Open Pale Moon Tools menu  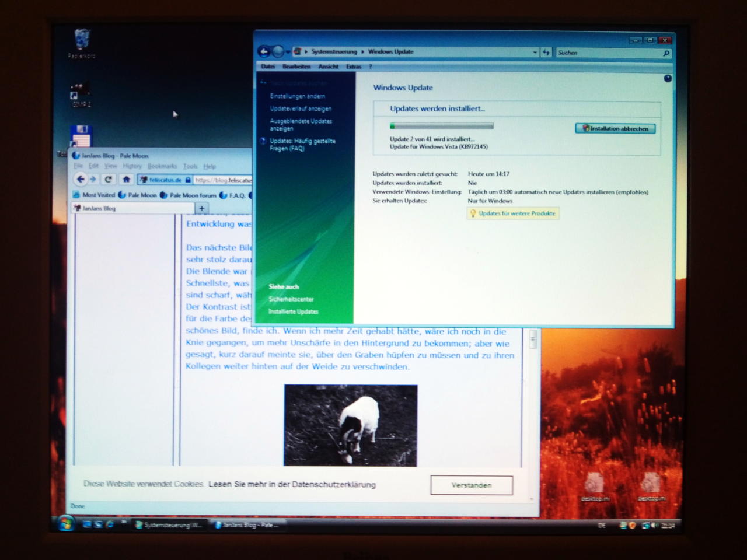(190, 166)
